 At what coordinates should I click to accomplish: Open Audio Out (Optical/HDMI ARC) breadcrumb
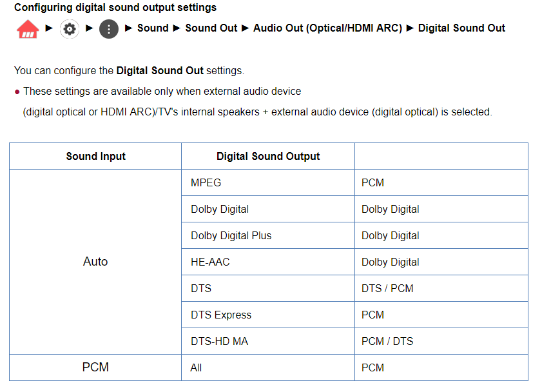327,28
